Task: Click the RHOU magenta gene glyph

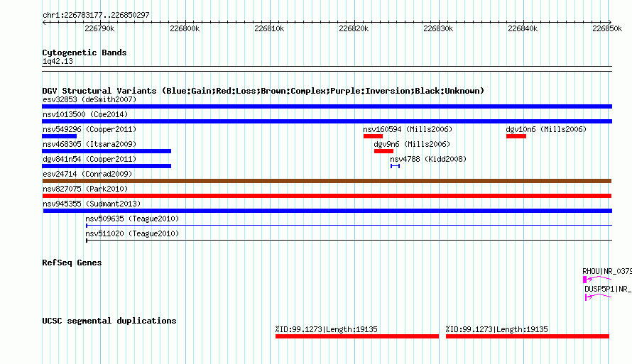Action: pyautogui.click(x=597, y=279)
